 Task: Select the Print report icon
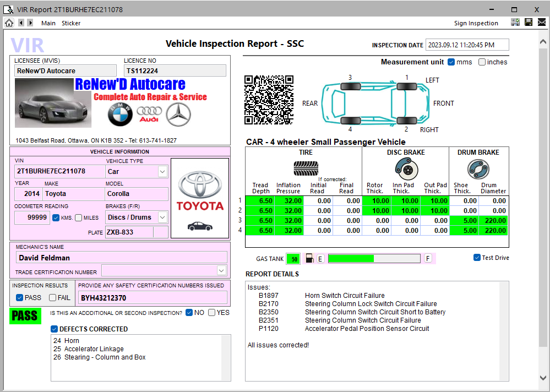pyautogui.click(x=516, y=23)
